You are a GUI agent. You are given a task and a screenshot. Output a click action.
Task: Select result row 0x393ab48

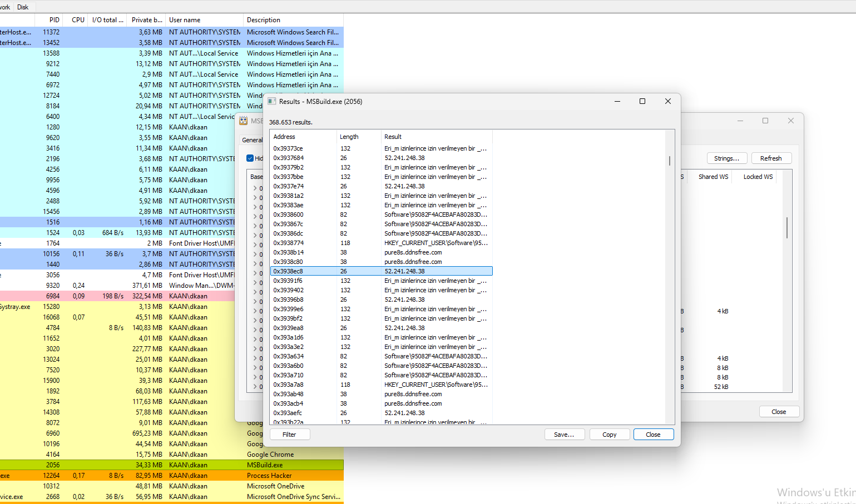[381, 394]
